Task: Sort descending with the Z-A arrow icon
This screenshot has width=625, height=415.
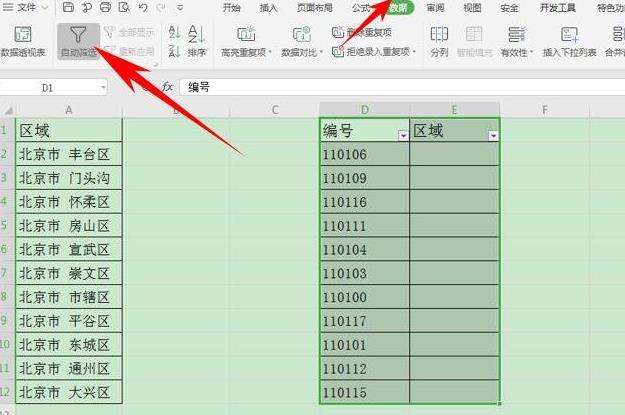Action: pyautogui.click(x=174, y=51)
